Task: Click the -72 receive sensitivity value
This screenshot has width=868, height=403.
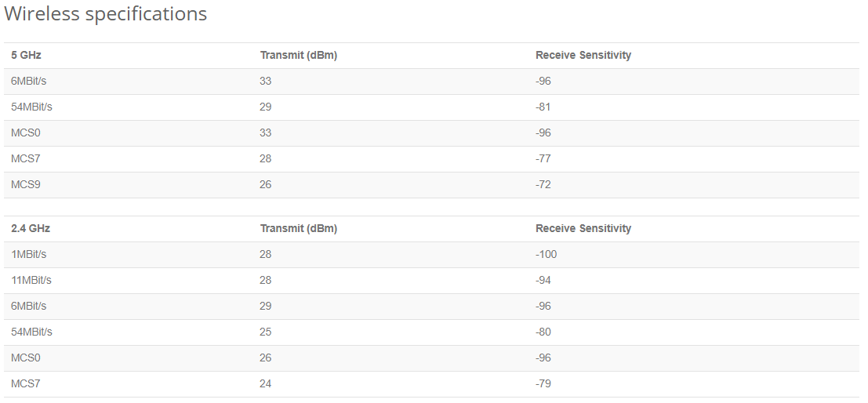Action: pos(543,185)
